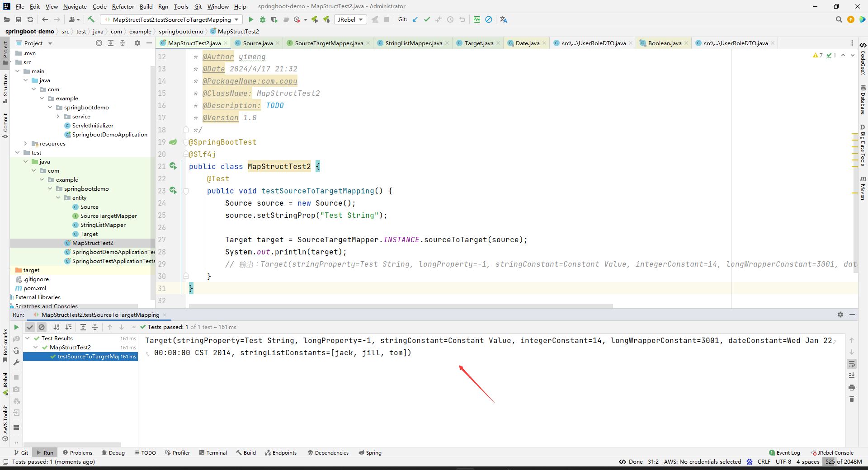Viewport: 868px width, 470px height.
Task: Click the memory indicator showing 525 of 2048M
Action: click(x=844, y=462)
